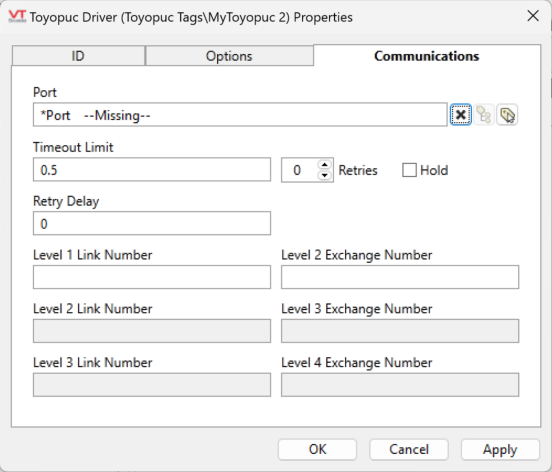Viewport: 552px width, 472px height.
Task: Click the Level 4 Exchange Number label
Action: point(357,363)
